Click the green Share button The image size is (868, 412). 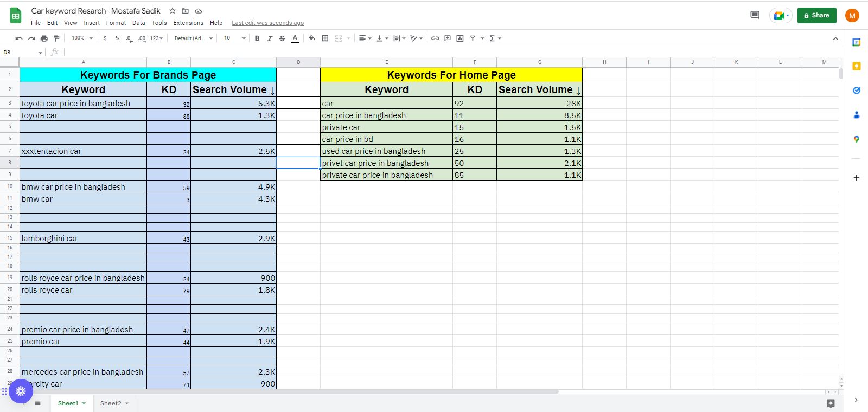coord(816,15)
